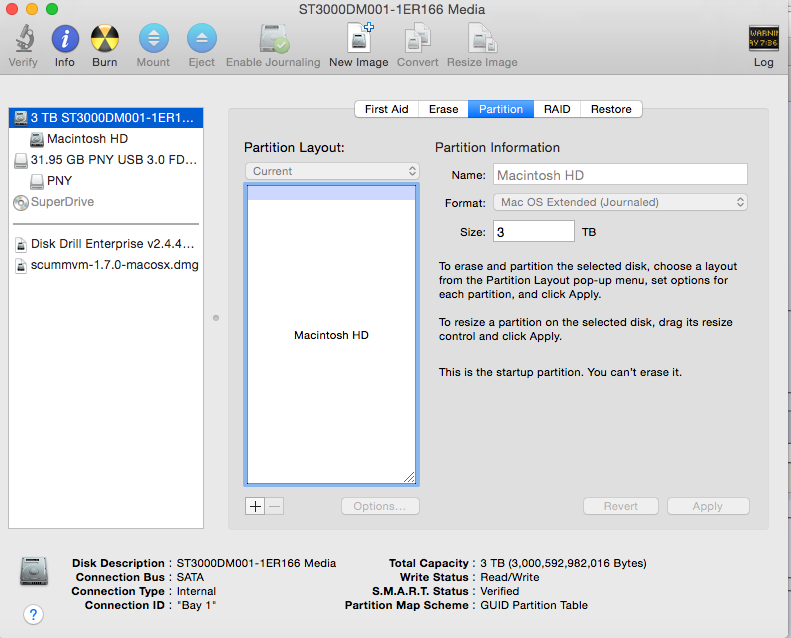Zoom the window with green button

click(x=52, y=9)
